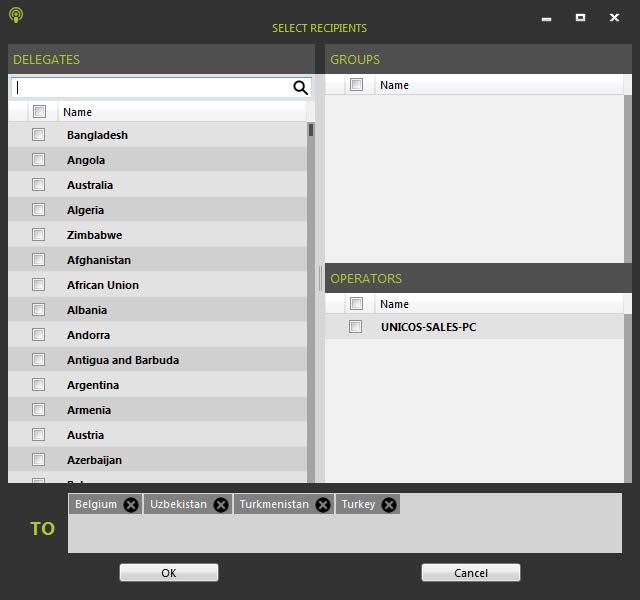The image size is (640, 600).
Task: Minimize the Select Recipients dialog
Action: (x=546, y=18)
